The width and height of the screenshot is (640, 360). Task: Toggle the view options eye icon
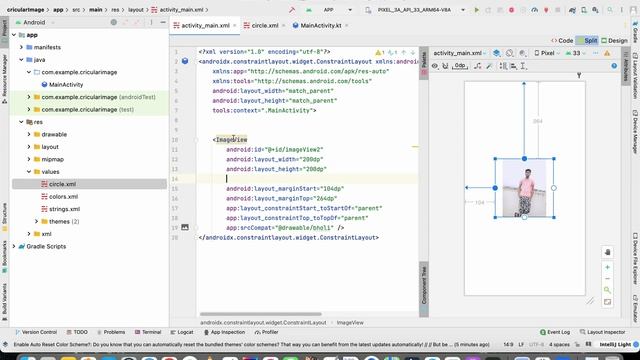point(435,66)
